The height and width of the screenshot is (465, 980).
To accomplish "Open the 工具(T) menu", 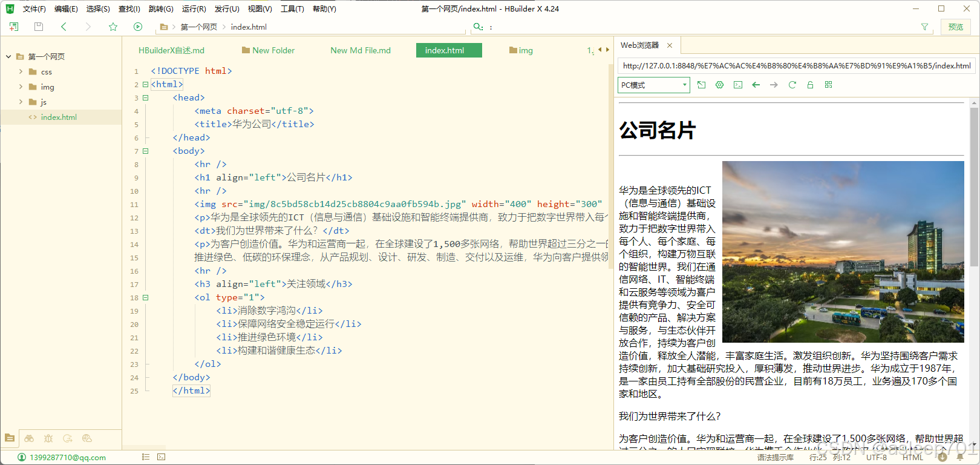I will [292, 9].
